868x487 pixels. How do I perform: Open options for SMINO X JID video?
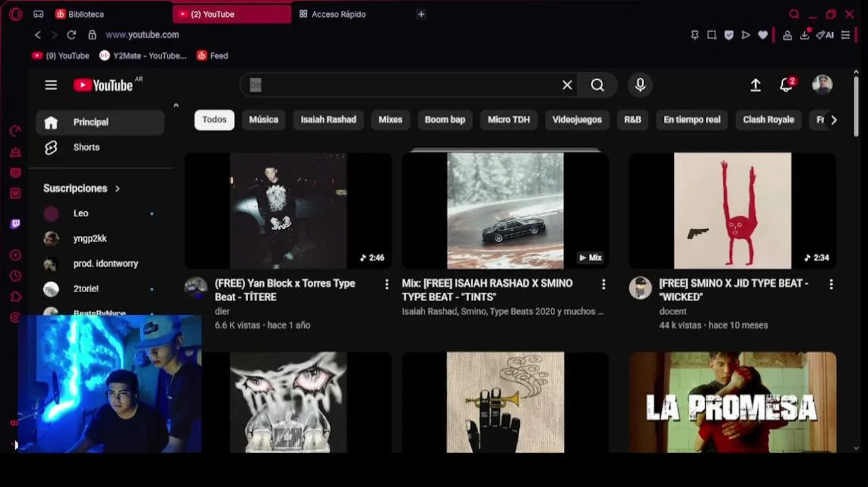pyautogui.click(x=831, y=285)
